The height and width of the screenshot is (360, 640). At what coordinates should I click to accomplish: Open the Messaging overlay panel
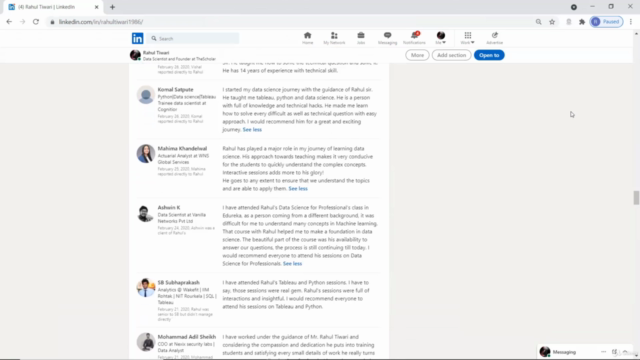click(x=564, y=352)
